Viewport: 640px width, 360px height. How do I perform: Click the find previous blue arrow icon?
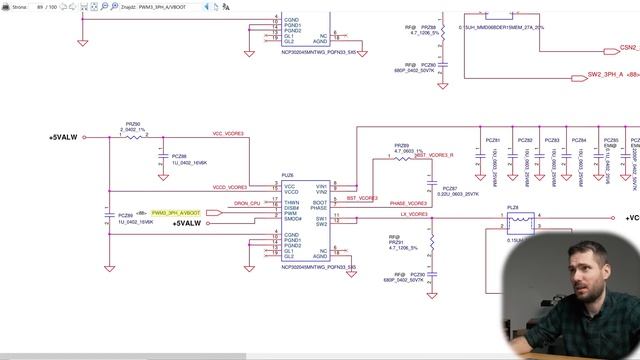206,7
